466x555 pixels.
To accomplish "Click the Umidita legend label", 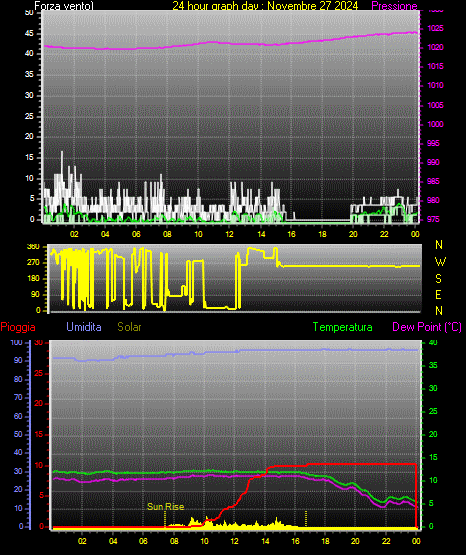I will tap(84, 327).
